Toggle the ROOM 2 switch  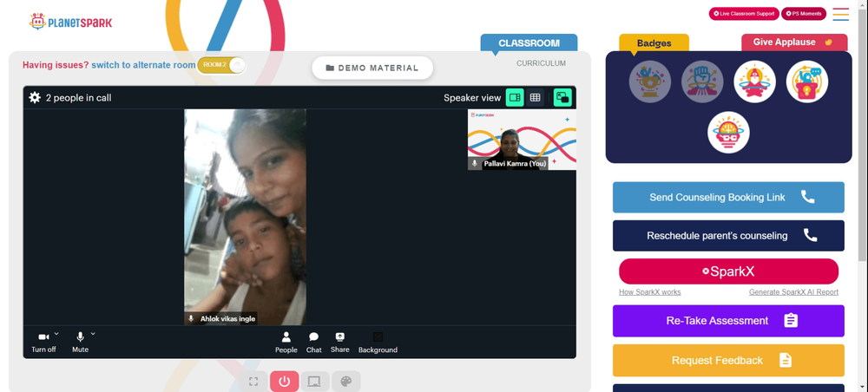220,65
